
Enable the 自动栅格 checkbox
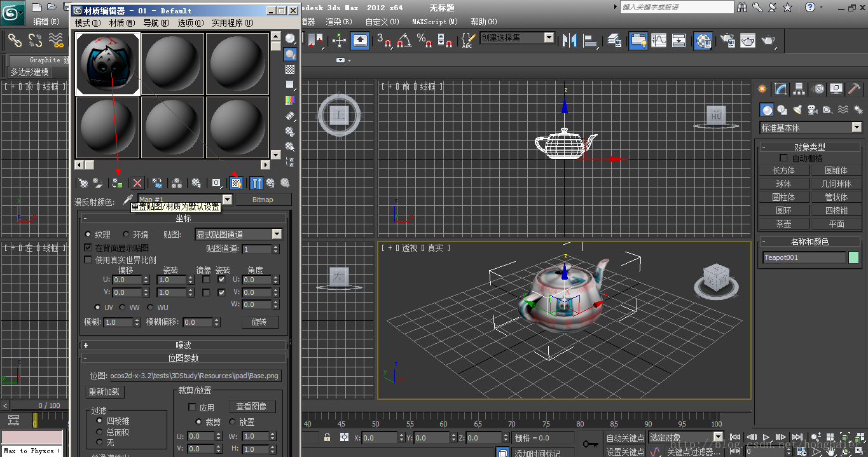783,158
